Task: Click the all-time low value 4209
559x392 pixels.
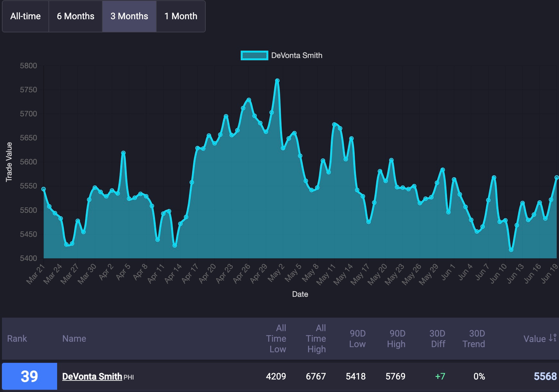Action: tap(276, 376)
